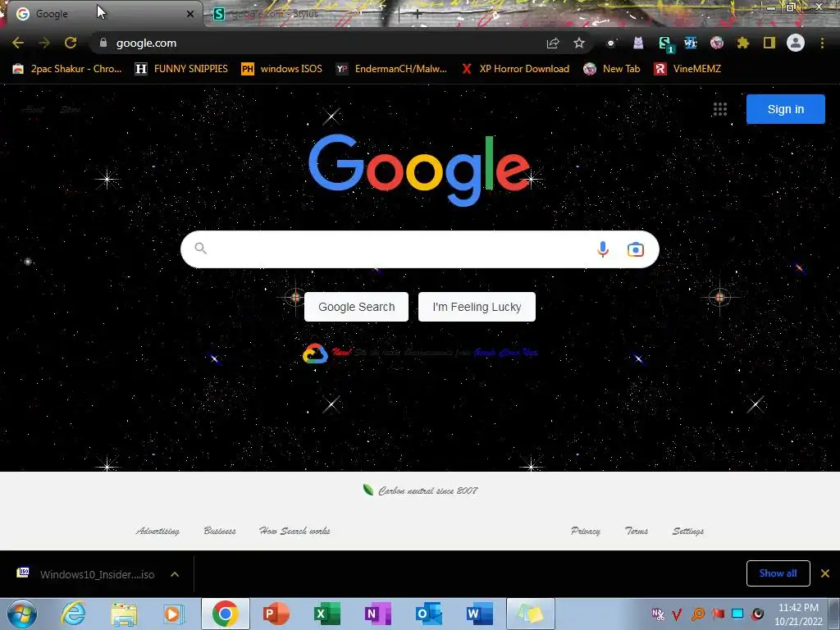
Task: Start voice search with the microphone icon
Action: pos(603,249)
